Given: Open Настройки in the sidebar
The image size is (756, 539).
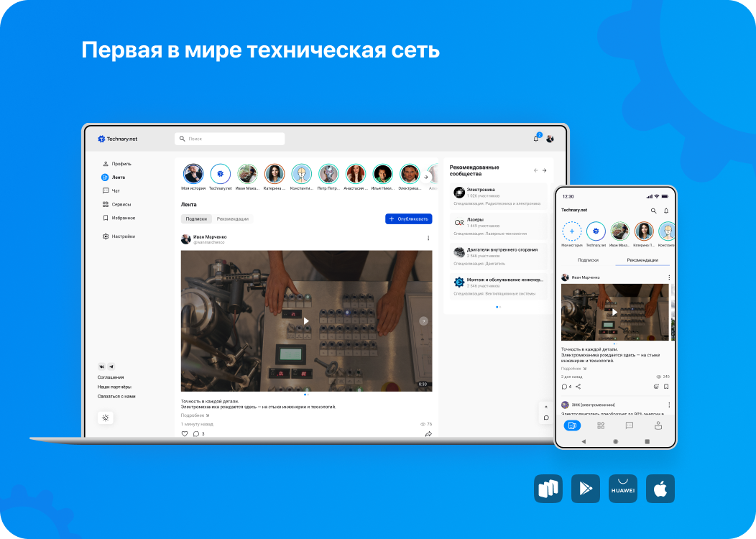Looking at the screenshot, I should pyautogui.click(x=119, y=236).
